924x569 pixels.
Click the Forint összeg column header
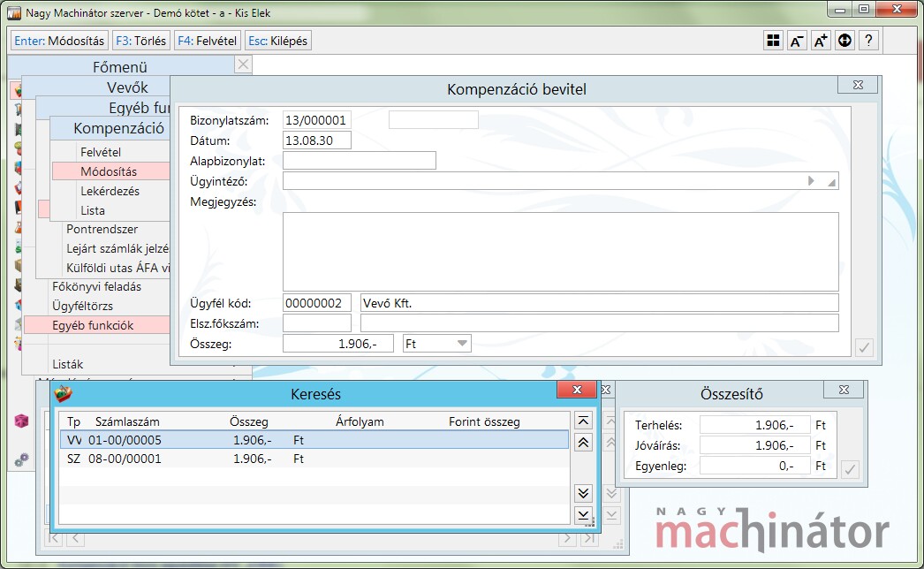[484, 421]
